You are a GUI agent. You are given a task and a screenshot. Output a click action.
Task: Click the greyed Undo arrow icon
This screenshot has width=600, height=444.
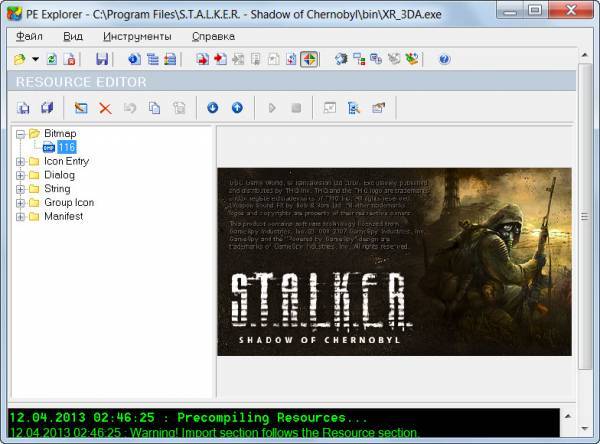click(130, 108)
